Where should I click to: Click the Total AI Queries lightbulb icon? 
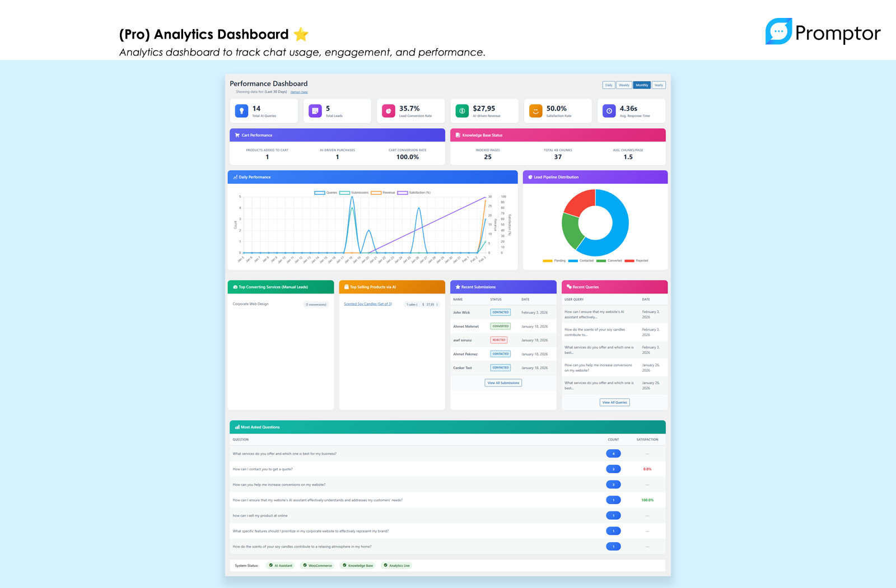point(241,111)
